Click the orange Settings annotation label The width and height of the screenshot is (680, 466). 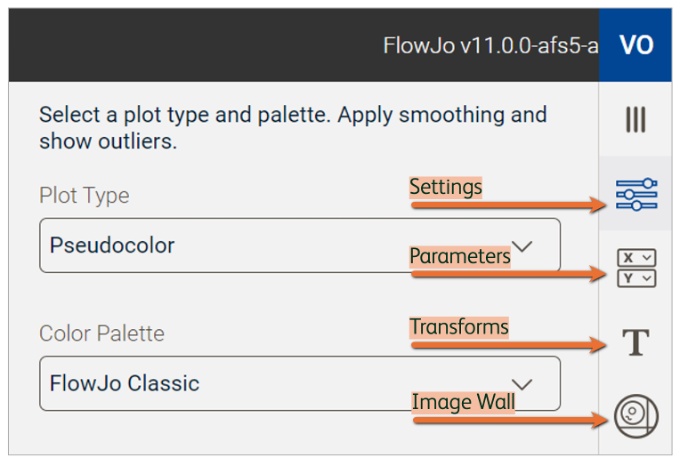point(445,187)
